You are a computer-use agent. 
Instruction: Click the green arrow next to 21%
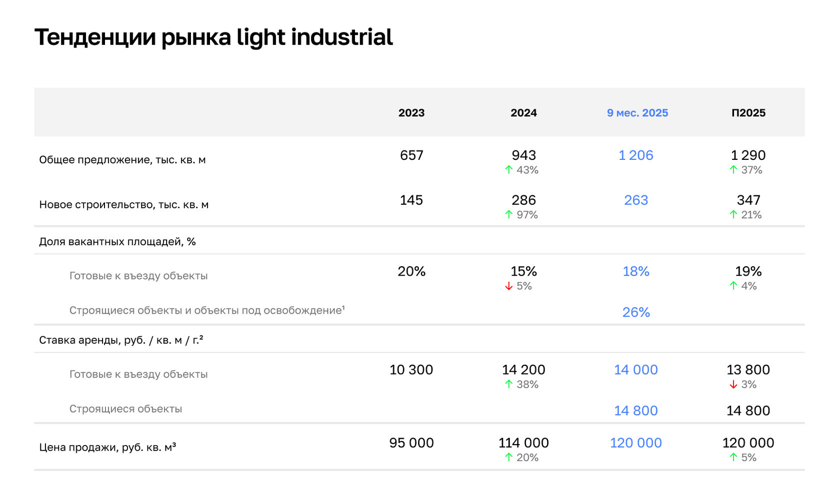pyautogui.click(x=733, y=215)
